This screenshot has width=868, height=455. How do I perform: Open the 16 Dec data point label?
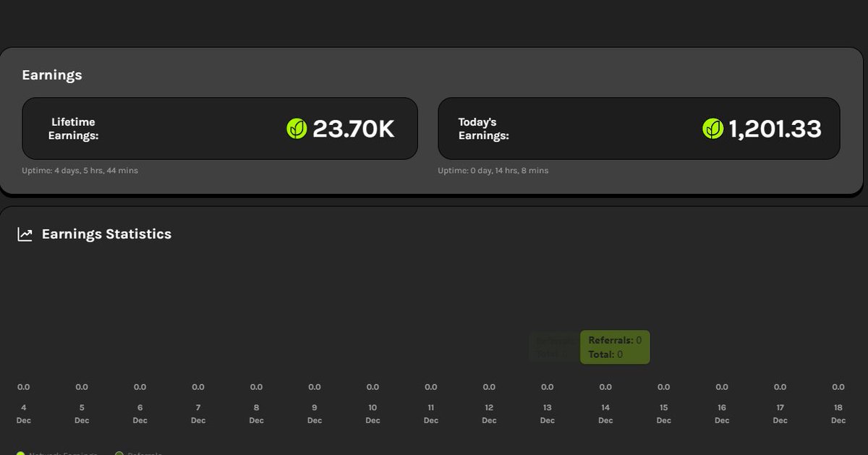click(722, 414)
